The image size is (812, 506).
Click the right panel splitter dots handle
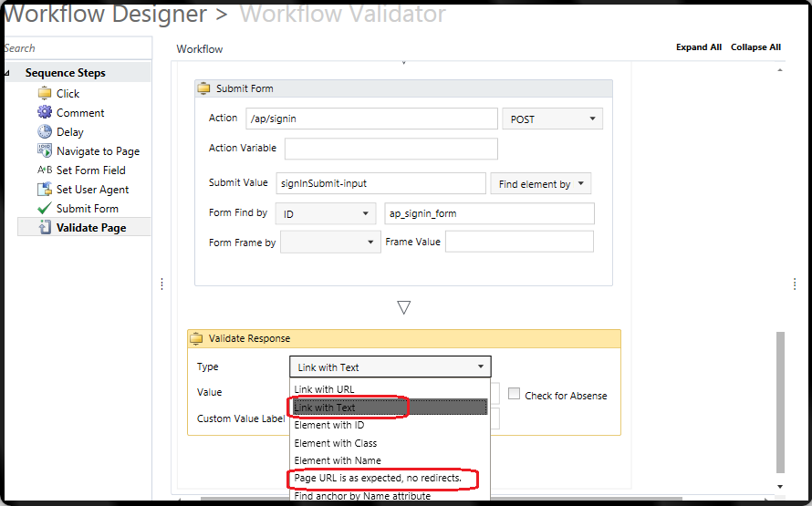click(795, 284)
